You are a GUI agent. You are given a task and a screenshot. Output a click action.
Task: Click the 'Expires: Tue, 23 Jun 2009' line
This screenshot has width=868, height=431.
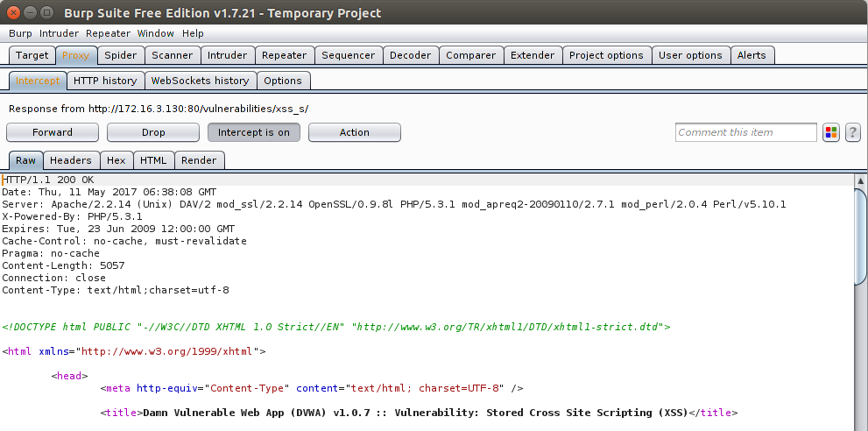click(118, 229)
